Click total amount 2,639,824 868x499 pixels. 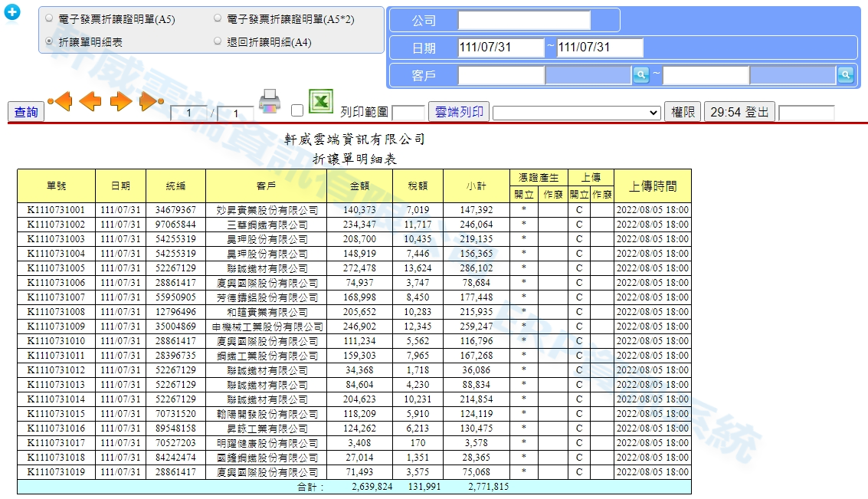click(x=372, y=487)
